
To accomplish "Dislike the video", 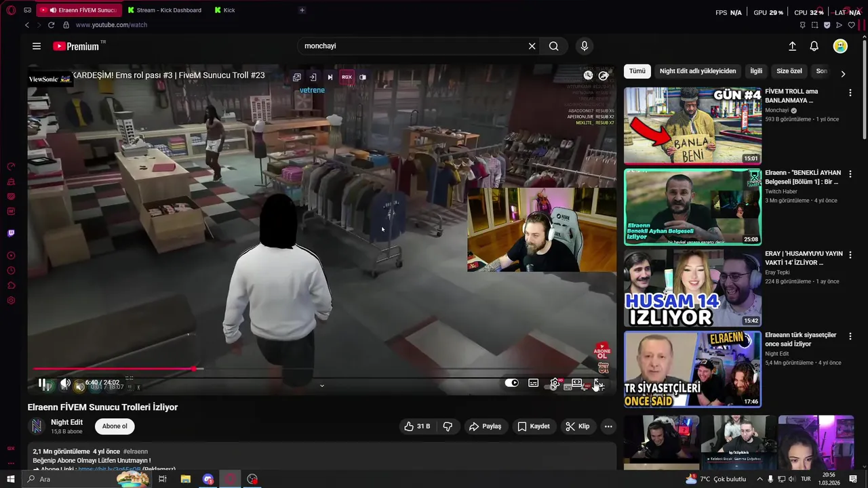I will pos(448,426).
